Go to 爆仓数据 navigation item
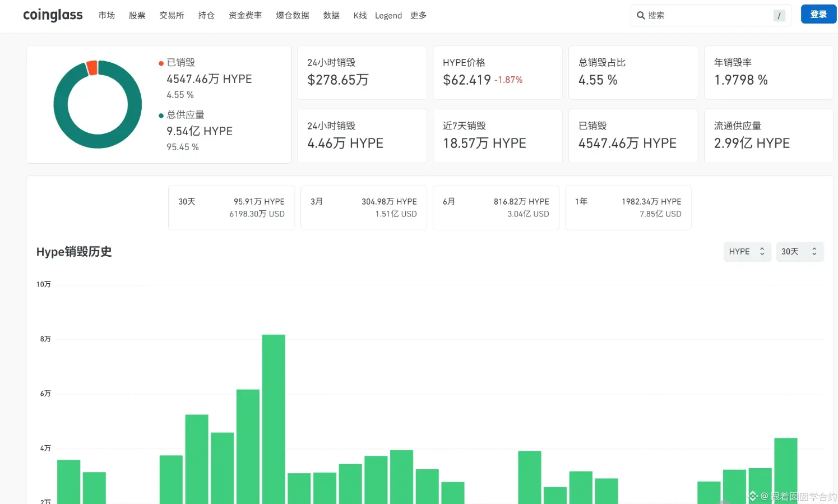 pos(293,16)
